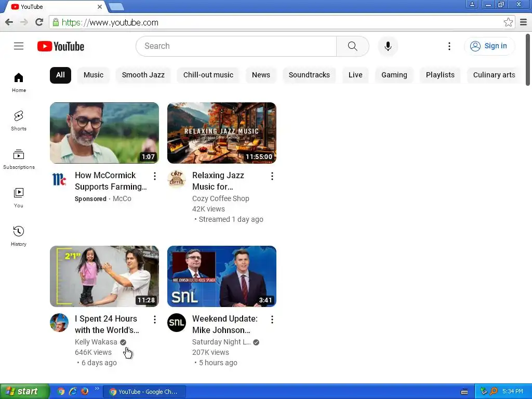
Task: Select the Chill-out music chip
Action: click(x=208, y=75)
